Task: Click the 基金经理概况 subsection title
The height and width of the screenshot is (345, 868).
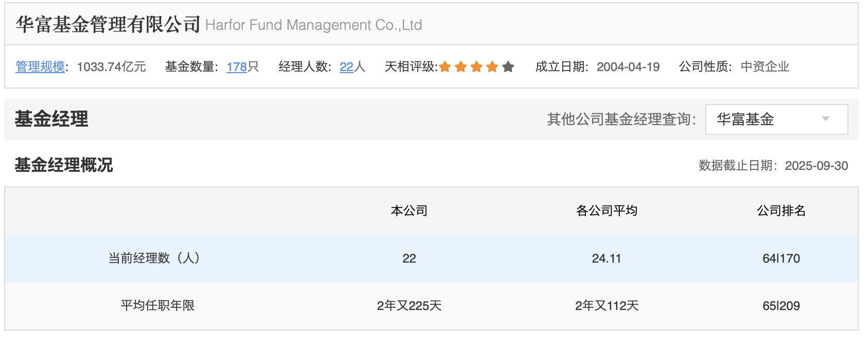Action: point(64,165)
